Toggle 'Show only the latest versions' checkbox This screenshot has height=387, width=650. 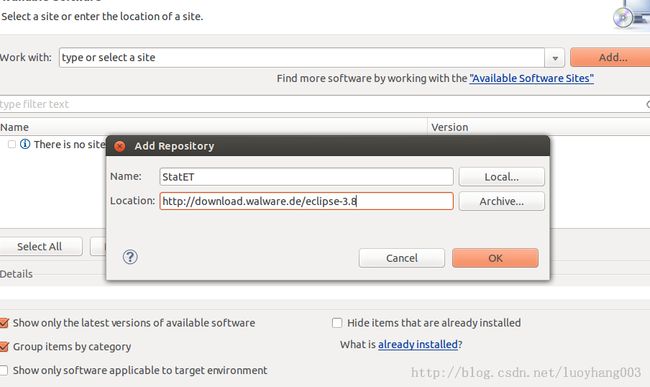(4, 323)
